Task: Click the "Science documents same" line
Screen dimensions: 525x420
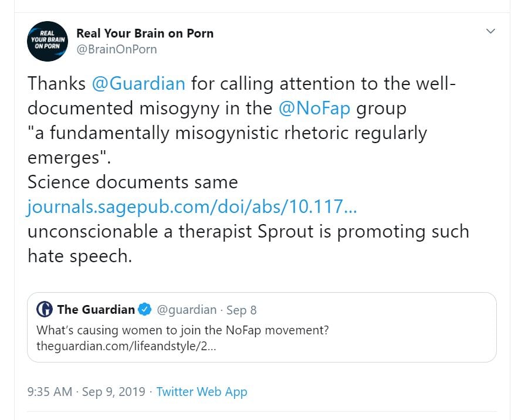Action: 133,182
